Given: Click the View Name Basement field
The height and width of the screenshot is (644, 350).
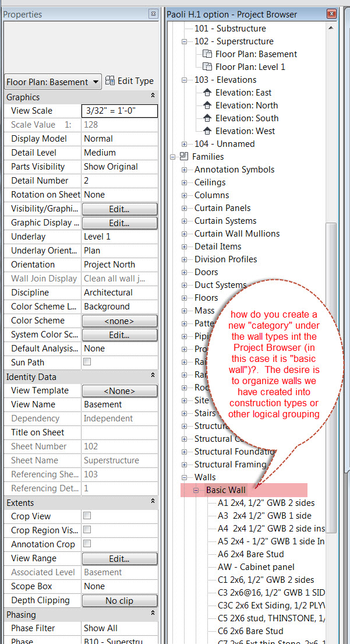Looking at the screenshot, I should pyautogui.click(x=120, y=404).
